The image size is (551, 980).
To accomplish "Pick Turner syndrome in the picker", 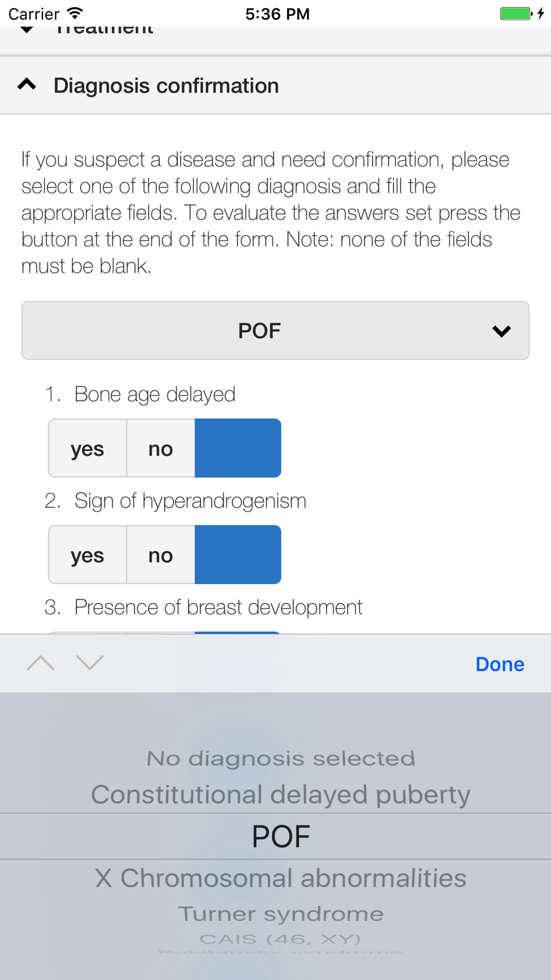I will [x=280, y=914].
